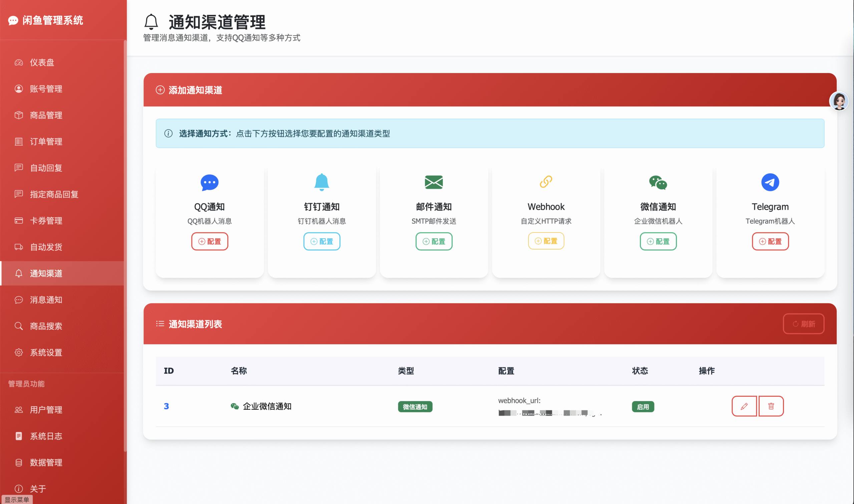
Task: Click the Webhook chain link icon
Action: tap(546, 182)
